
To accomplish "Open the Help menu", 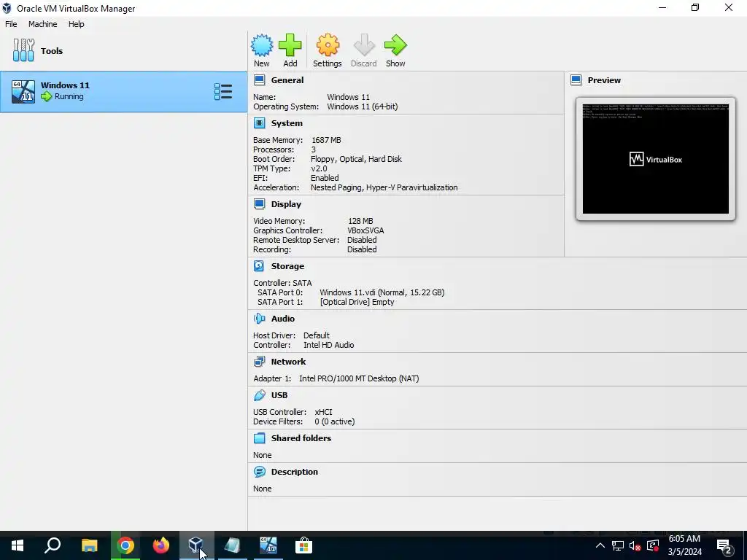I will [76, 24].
